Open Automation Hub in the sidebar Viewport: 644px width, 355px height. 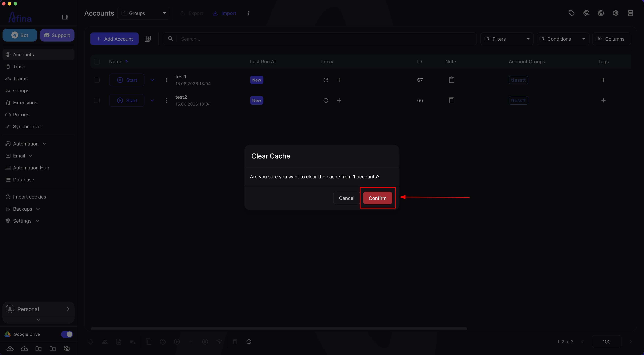coord(39,168)
